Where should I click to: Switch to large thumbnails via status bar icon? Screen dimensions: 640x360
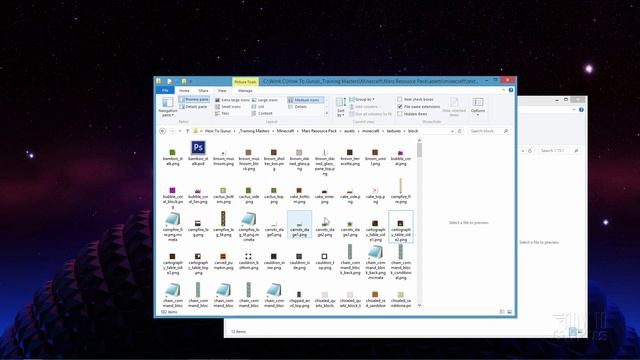[509, 312]
